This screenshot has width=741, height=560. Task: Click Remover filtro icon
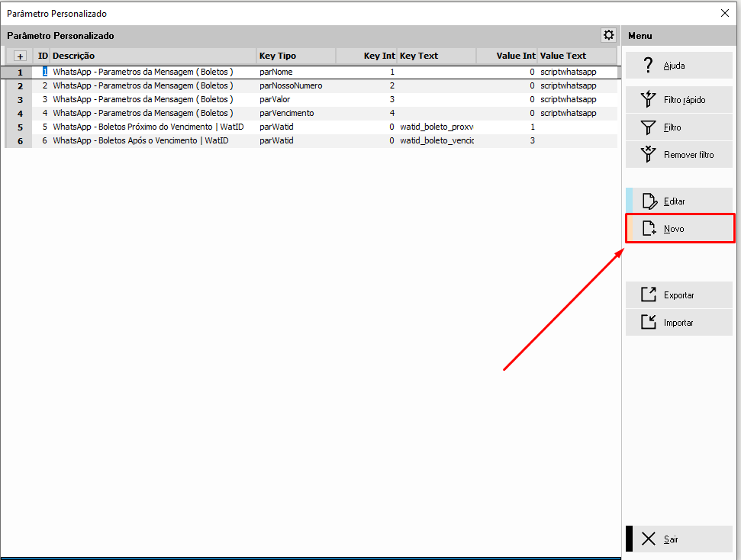648,155
